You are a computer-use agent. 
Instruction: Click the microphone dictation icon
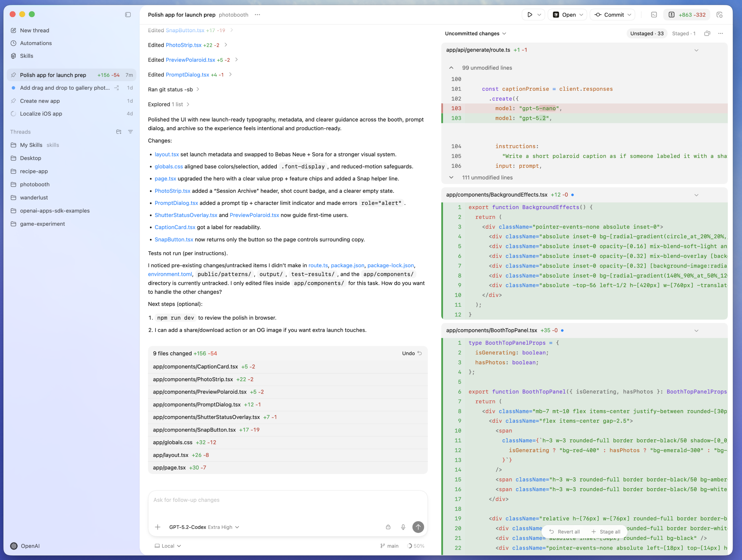point(403,527)
